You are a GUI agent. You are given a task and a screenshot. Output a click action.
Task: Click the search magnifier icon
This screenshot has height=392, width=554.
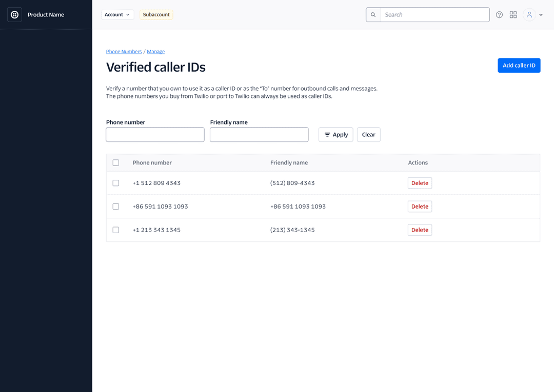(373, 15)
